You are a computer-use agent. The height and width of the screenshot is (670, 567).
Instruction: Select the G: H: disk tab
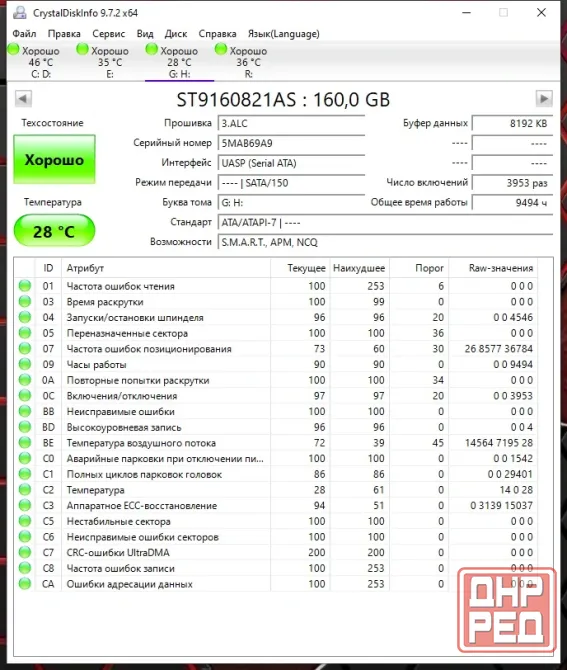coord(179,62)
